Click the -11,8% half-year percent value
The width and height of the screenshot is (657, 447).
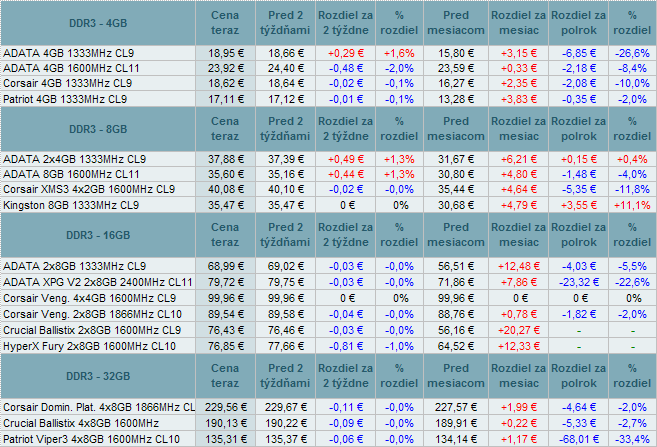pos(632,189)
